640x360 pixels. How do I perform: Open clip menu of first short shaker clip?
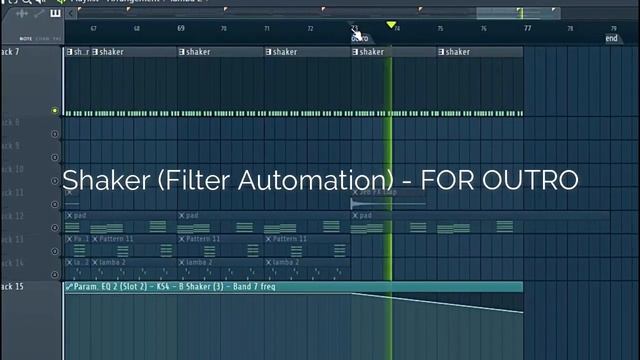click(69, 52)
